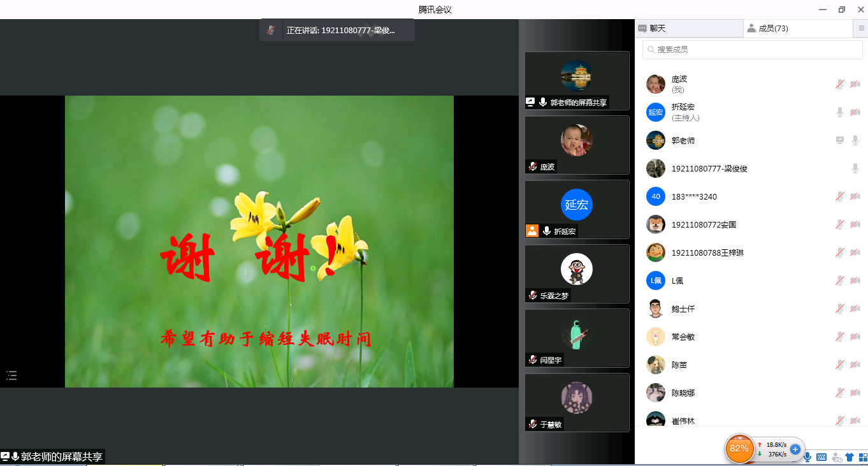Expand the currently speaking 正在讲话 indicator
Image resolution: width=868 pixels, height=466 pixels.
click(x=340, y=30)
